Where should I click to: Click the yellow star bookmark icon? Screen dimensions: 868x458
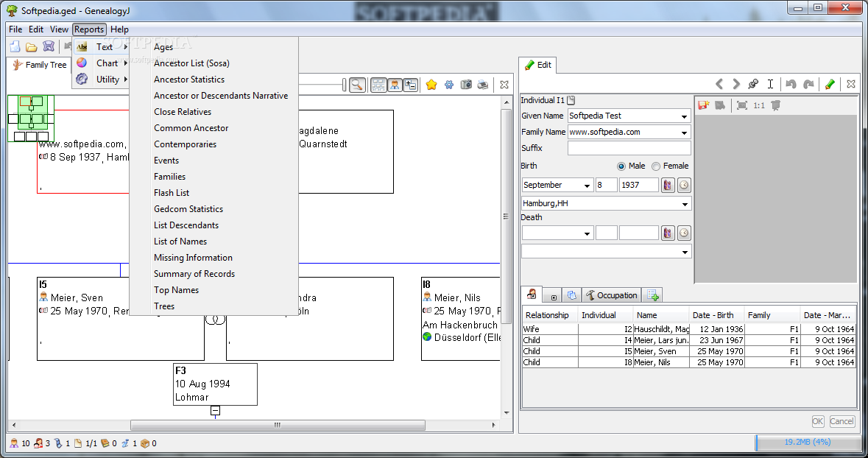[x=431, y=85]
